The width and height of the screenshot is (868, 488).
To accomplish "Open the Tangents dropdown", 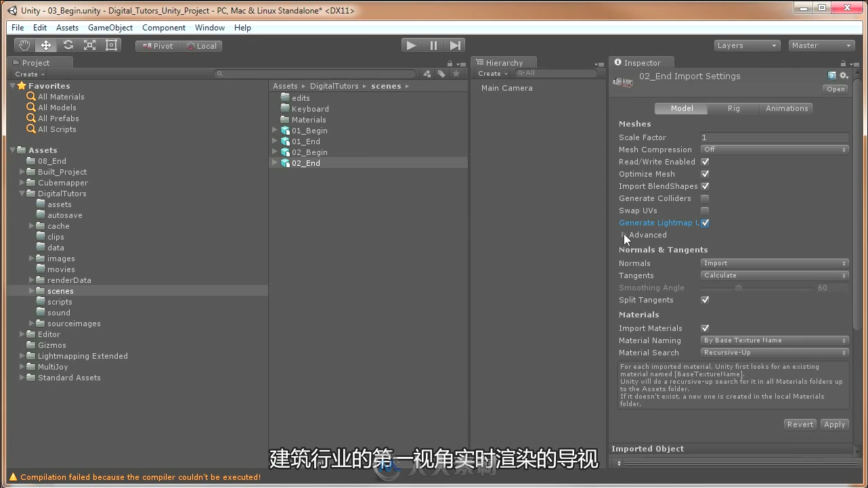I will pos(775,275).
